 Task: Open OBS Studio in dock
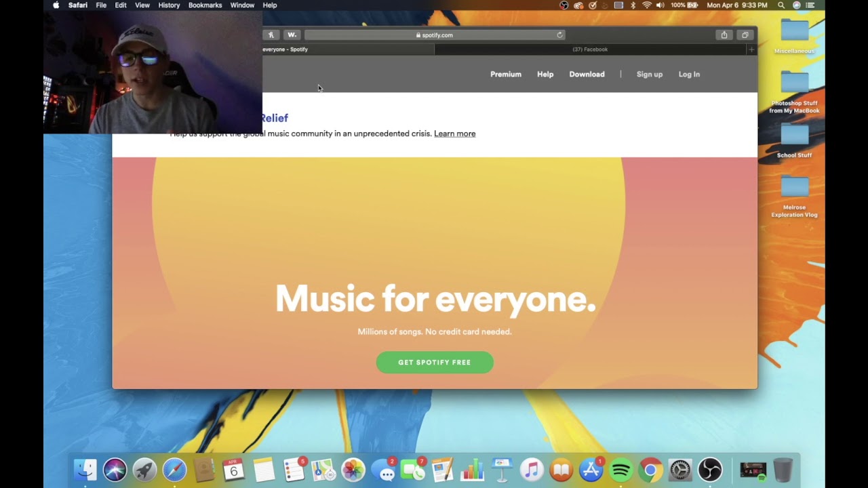(710, 470)
